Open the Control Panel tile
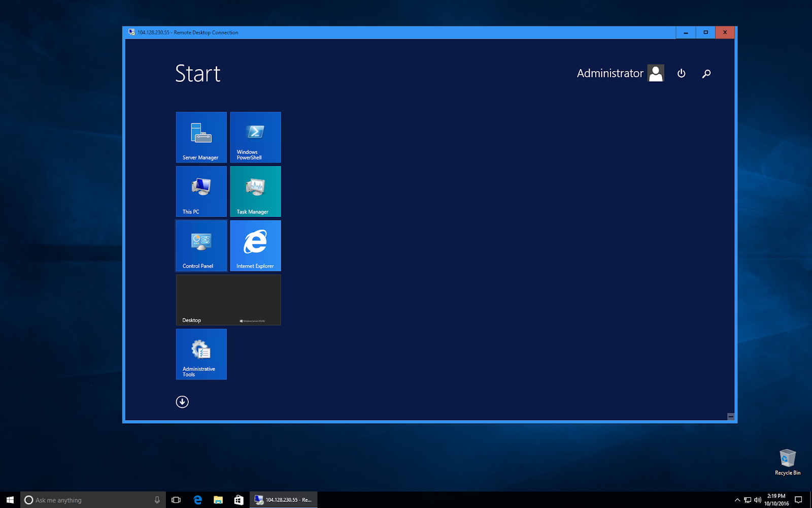812x508 pixels. [x=201, y=245]
